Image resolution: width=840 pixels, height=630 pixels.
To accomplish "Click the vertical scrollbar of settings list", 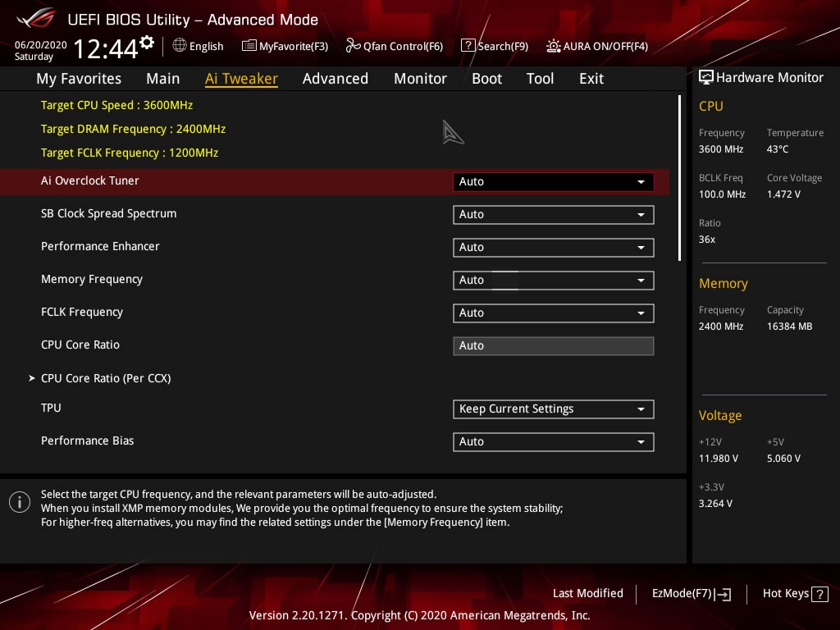I will [x=679, y=178].
